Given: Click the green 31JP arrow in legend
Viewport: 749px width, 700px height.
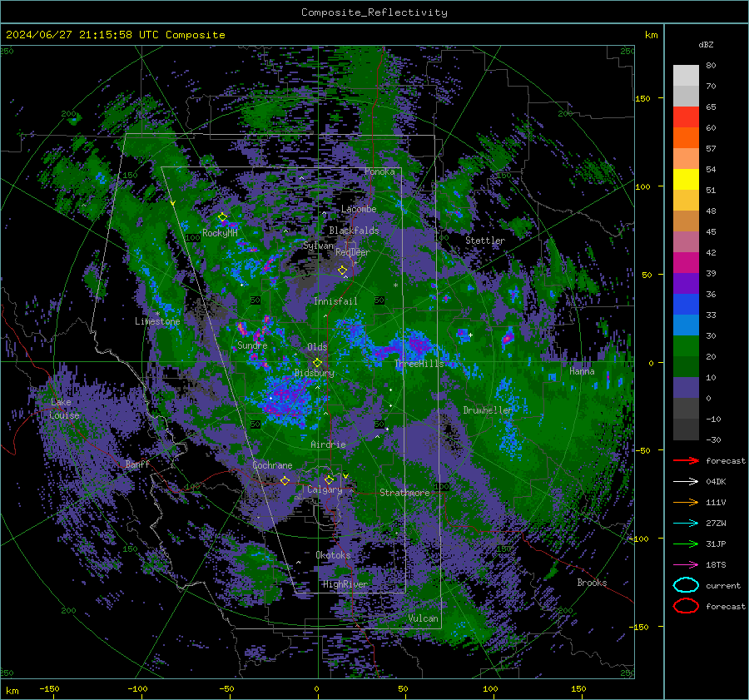Looking at the screenshot, I should (x=686, y=544).
